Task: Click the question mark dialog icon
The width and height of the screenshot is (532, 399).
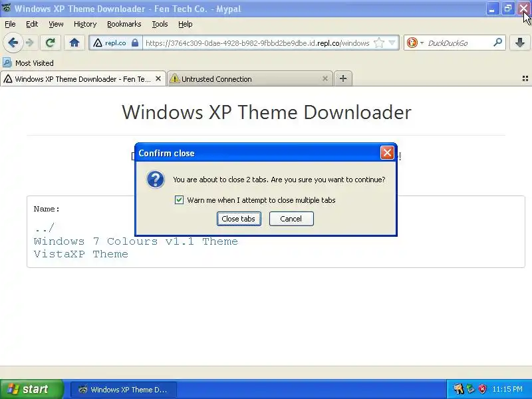Action: [156, 180]
